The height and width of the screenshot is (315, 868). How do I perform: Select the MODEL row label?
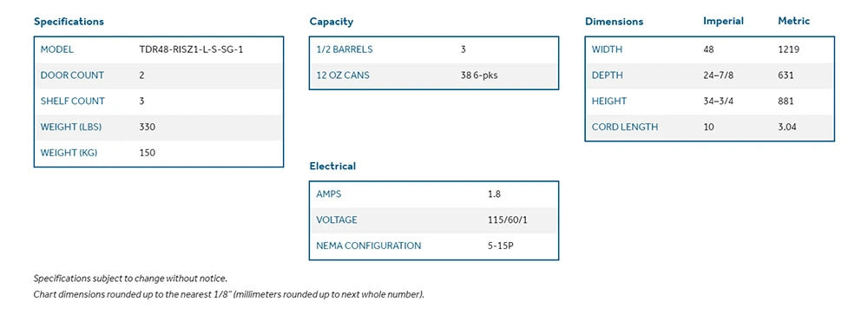point(57,49)
